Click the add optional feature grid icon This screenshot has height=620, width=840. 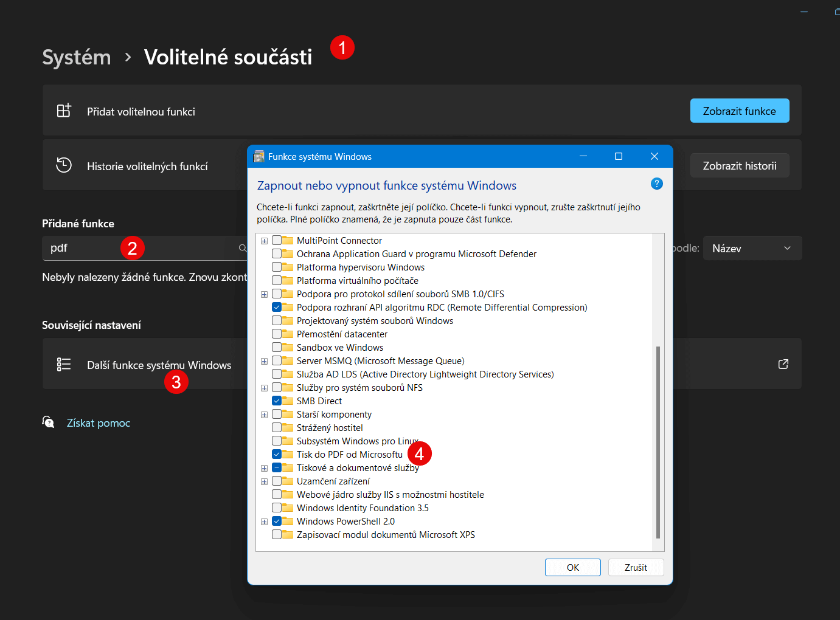[64, 111]
